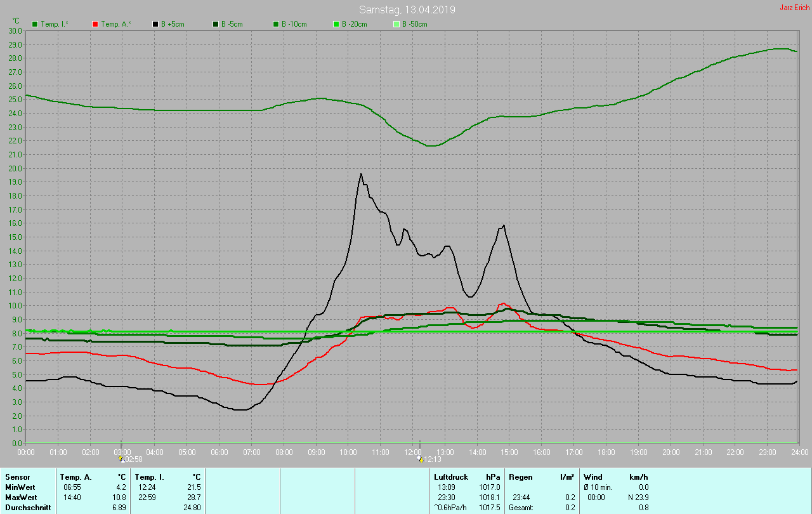Click the 'B -5cm' legend label
The width and height of the screenshot is (812, 514).
coord(233,24)
